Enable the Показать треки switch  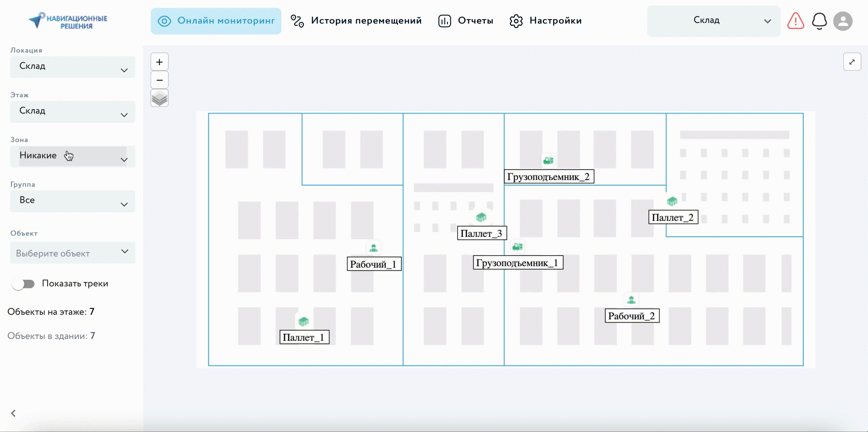tap(23, 284)
